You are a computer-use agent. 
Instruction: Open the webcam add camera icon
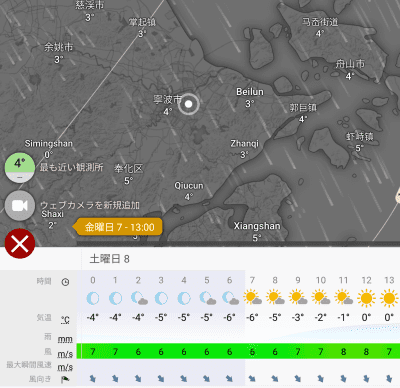point(20,206)
